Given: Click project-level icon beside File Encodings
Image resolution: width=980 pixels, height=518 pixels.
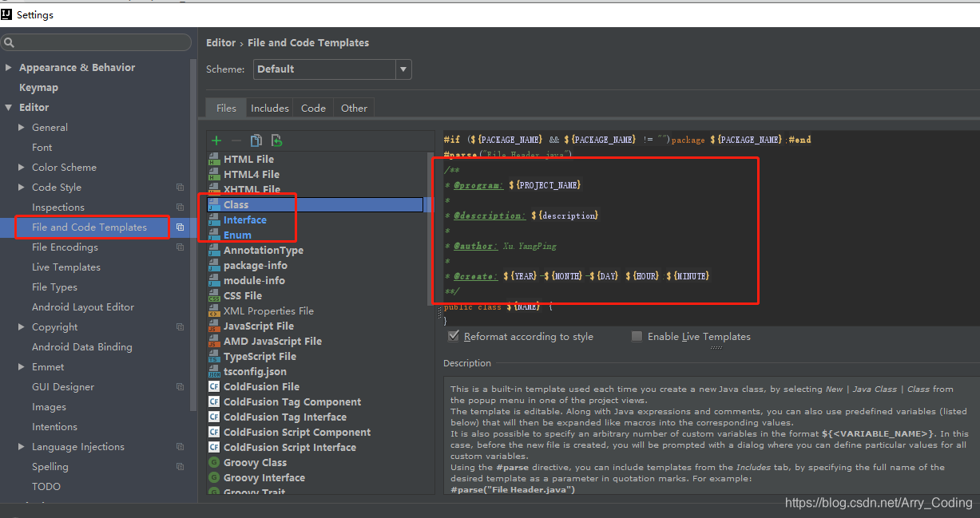Looking at the screenshot, I should coord(180,247).
